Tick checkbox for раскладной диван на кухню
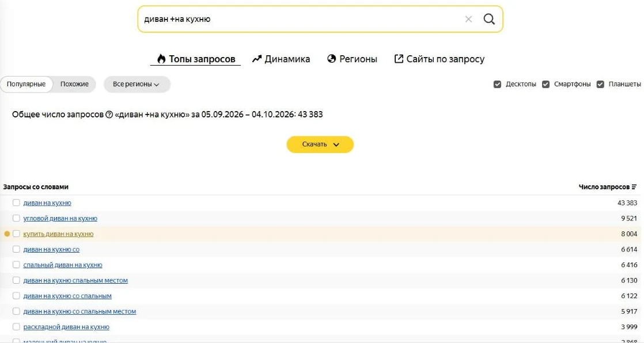The height and width of the screenshot is (343, 644). [x=16, y=327]
